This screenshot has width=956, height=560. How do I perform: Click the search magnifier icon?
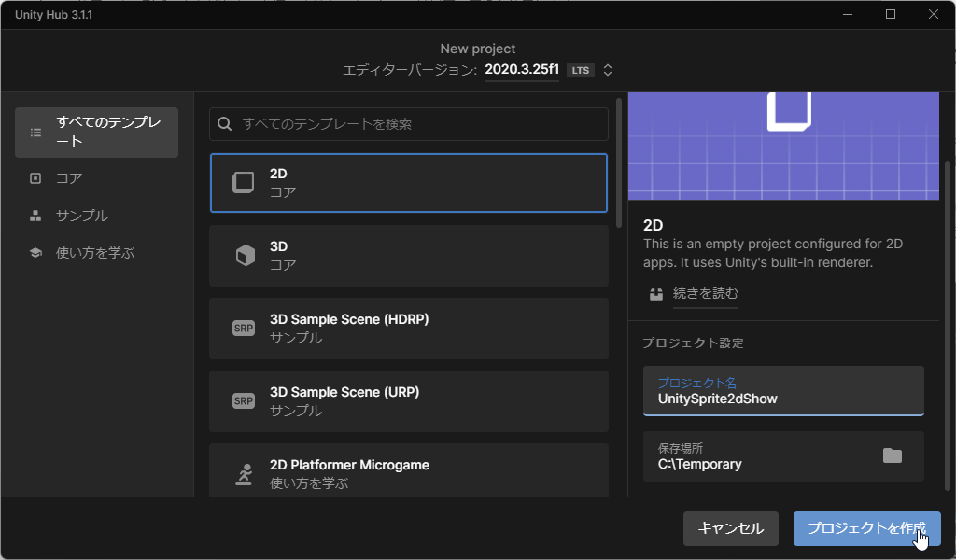click(x=224, y=124)
